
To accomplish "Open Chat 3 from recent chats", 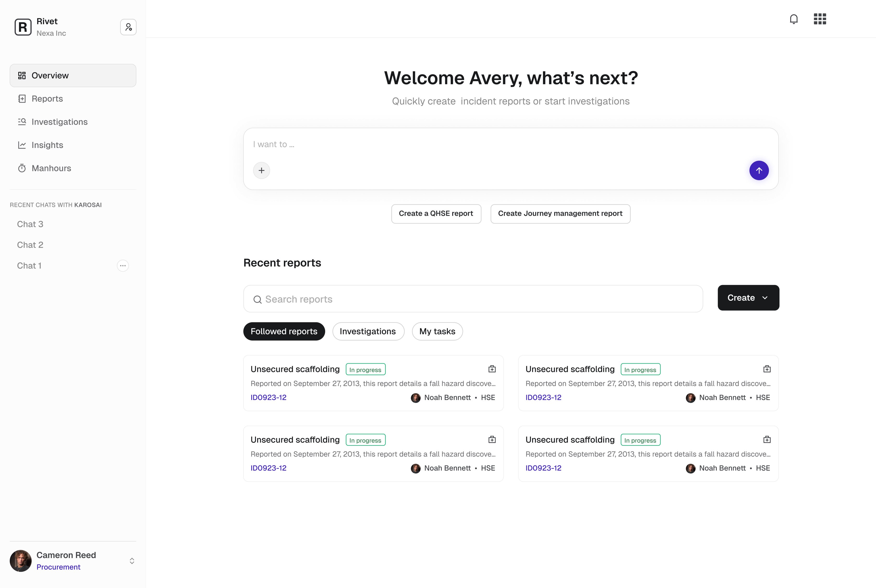I will [30, 224].
